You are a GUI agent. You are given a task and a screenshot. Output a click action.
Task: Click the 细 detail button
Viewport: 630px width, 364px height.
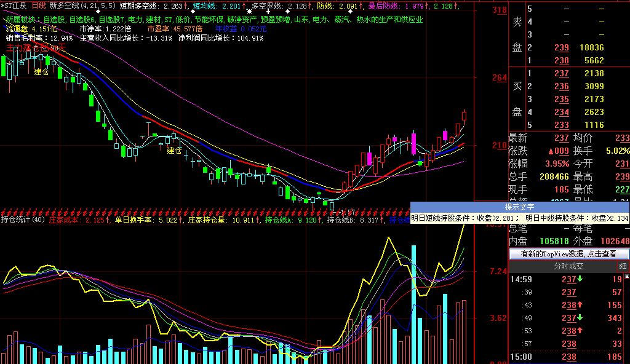[623, 266]
